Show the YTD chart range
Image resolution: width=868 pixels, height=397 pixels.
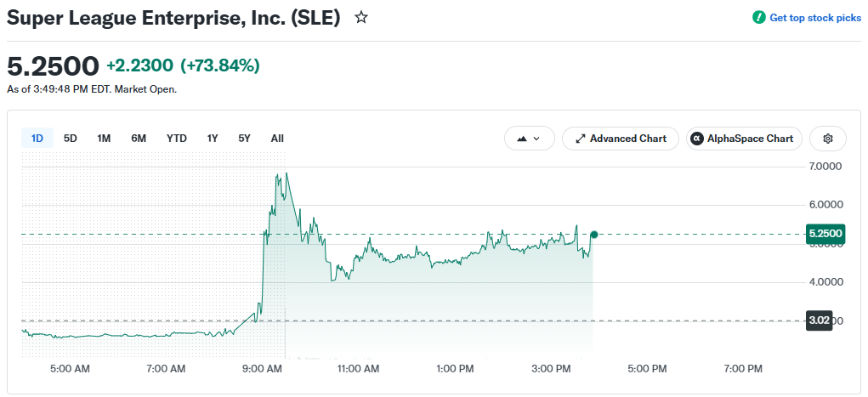point(177,139)
